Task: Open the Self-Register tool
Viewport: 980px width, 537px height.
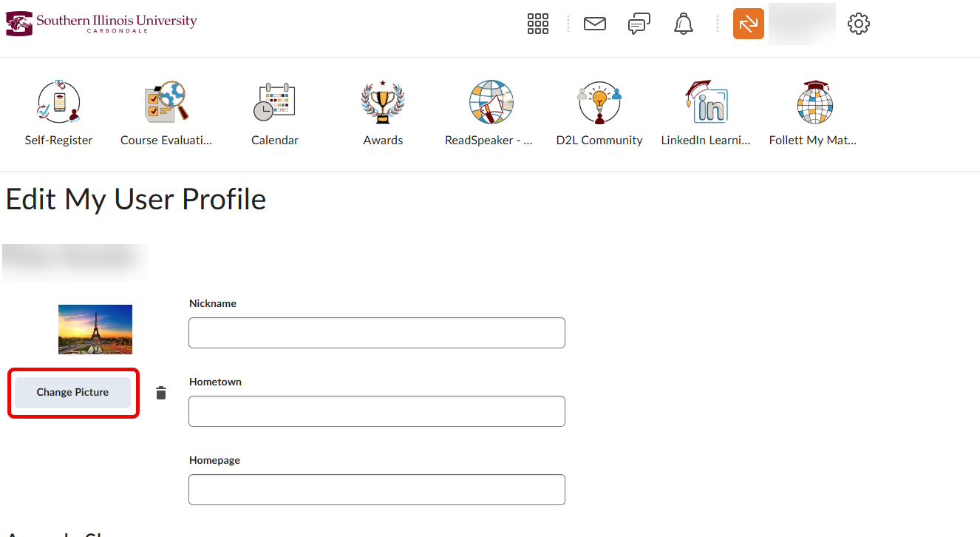Action: coord(58,111)
